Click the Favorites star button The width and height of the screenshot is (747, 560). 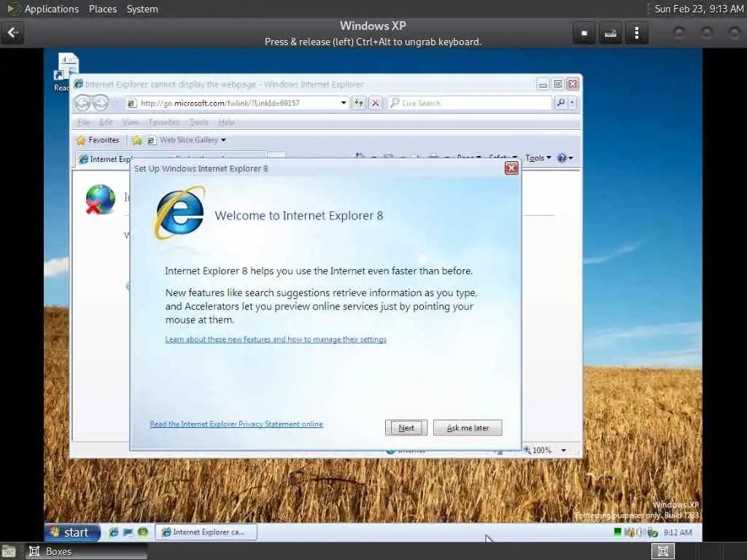(x=98, y=140)
